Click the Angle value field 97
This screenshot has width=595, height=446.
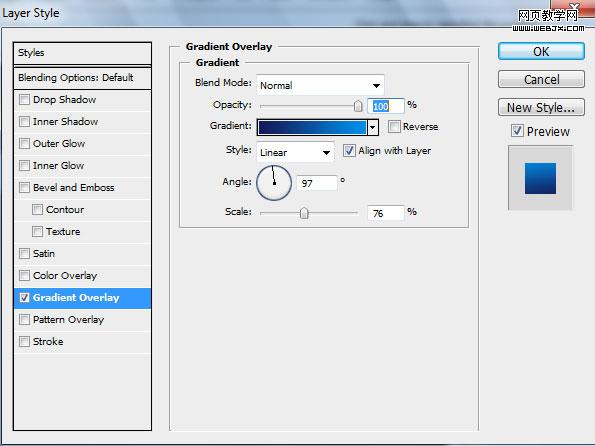(x=317, y=183)
